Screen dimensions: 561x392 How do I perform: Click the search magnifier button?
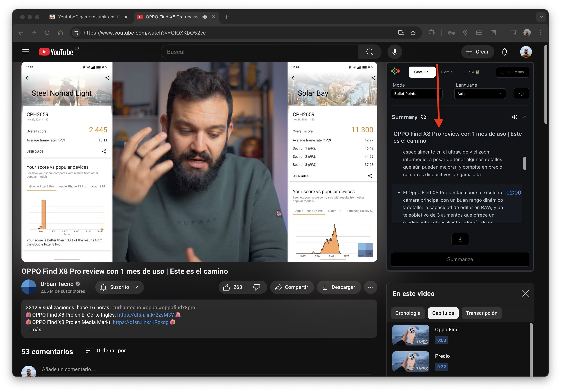point(369,52)
